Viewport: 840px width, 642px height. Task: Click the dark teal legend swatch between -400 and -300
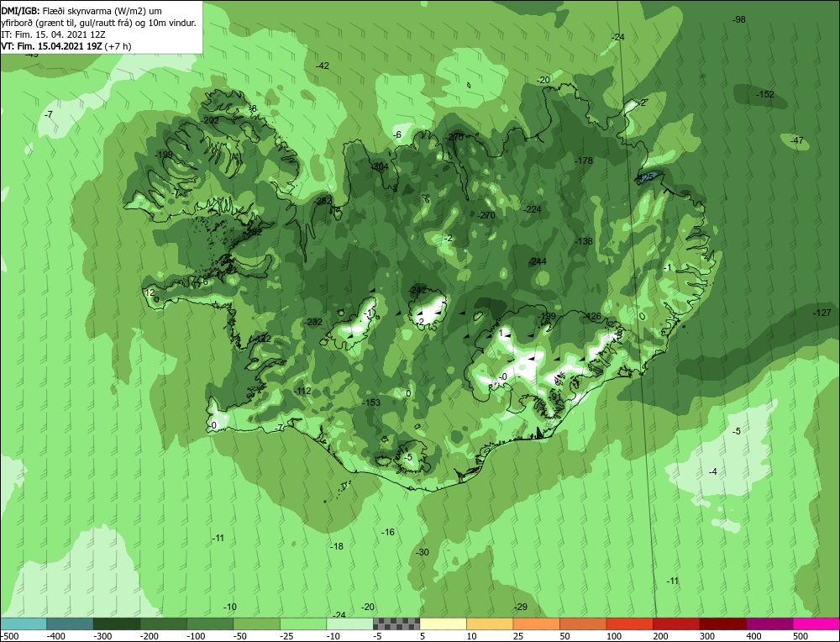(70, 624)
